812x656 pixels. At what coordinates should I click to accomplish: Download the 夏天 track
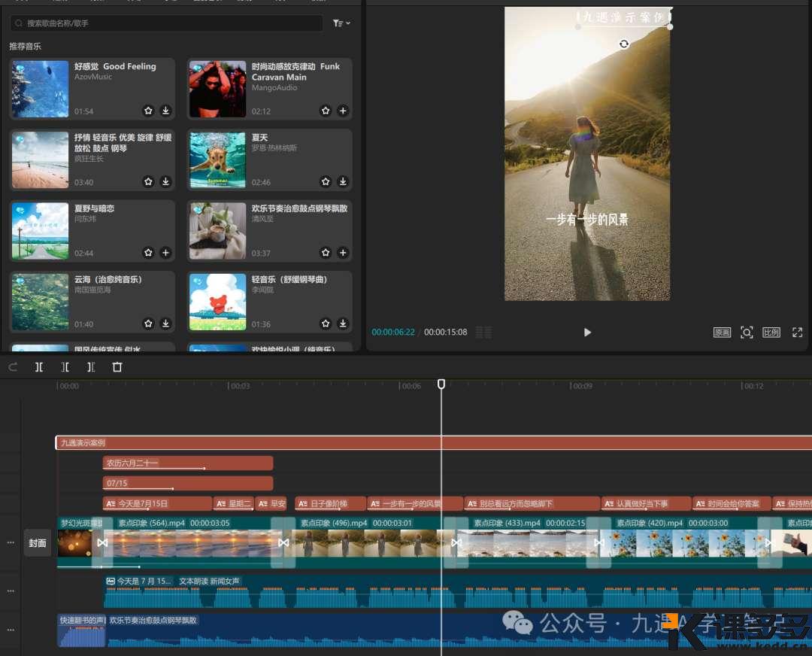343,181
